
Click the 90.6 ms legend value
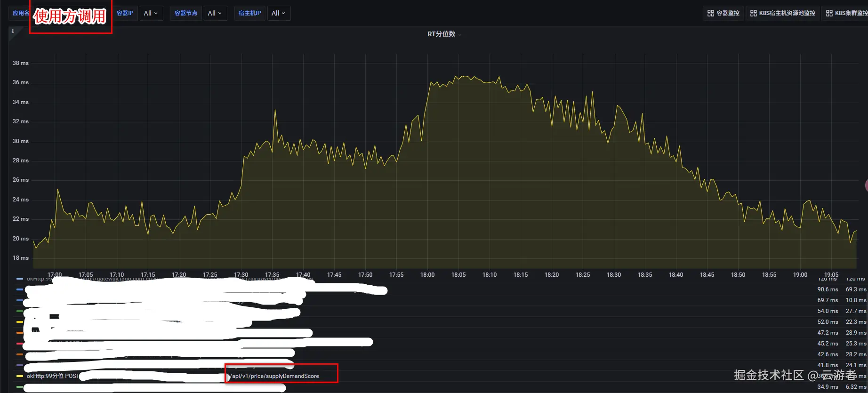(x=828, y=289)
